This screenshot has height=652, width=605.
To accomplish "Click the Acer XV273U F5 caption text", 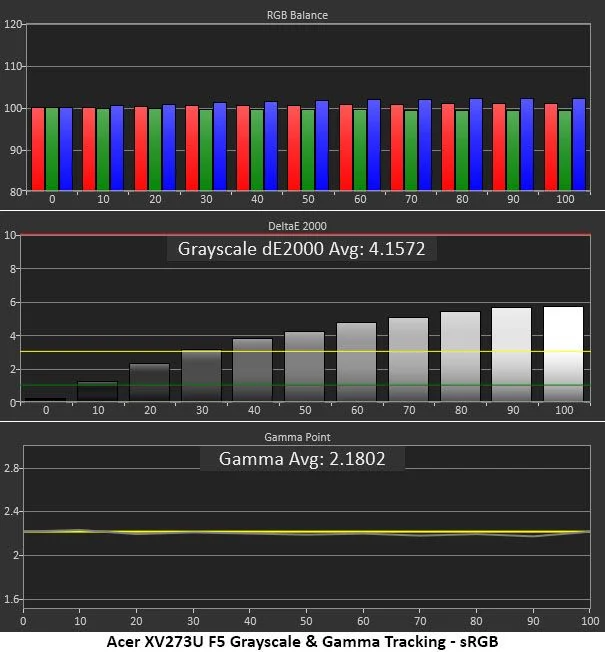I will tap(302, 641).
